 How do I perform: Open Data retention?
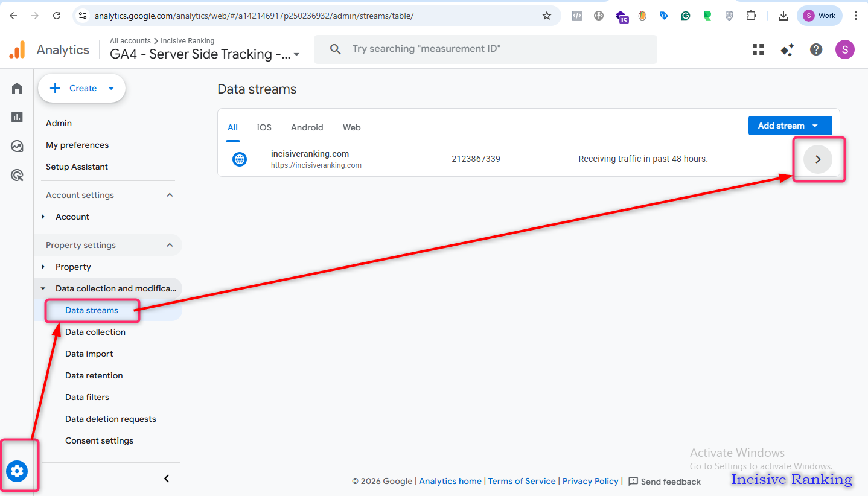pos(94,375)
